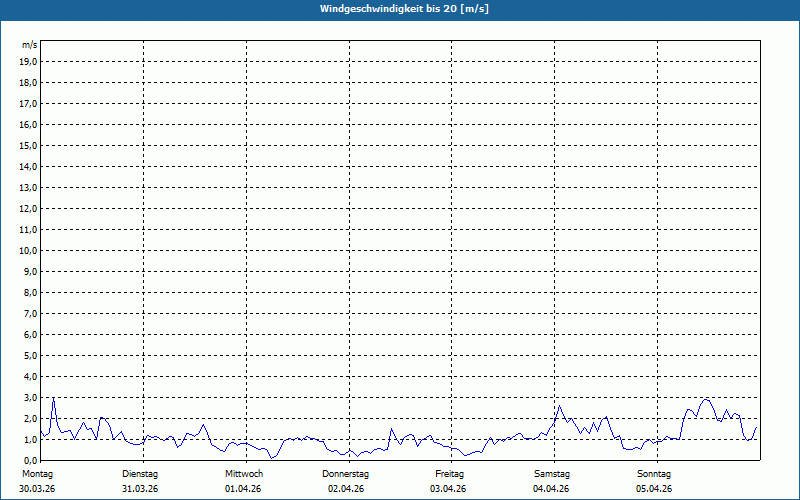Click the date label 02.04.26
Screen dimensions: 800x500
(346, 489)
